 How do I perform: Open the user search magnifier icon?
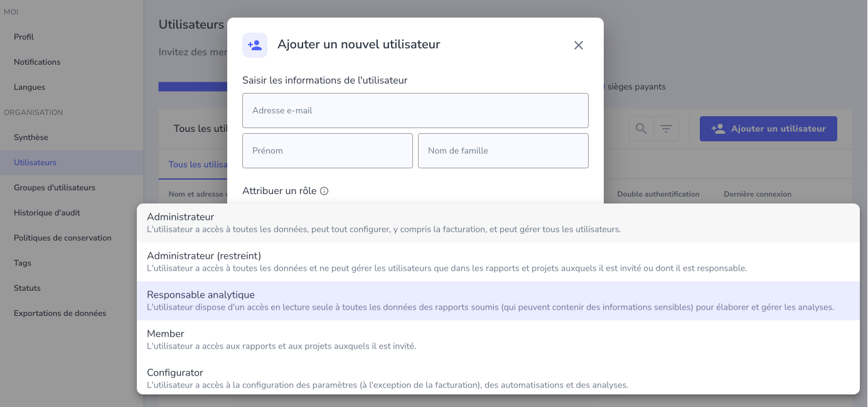(641, 129)
